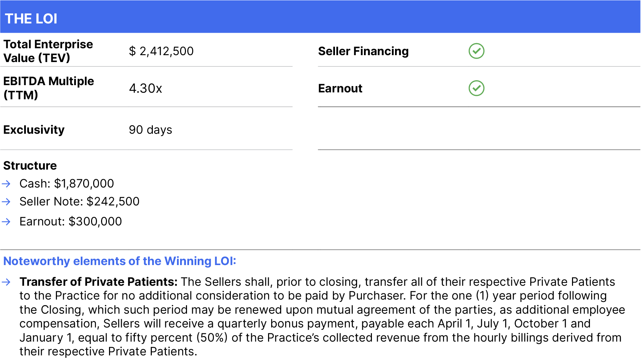Click the Exclusivity label
Viewport: 641px width, 364px height.
(x=34, y=130)
